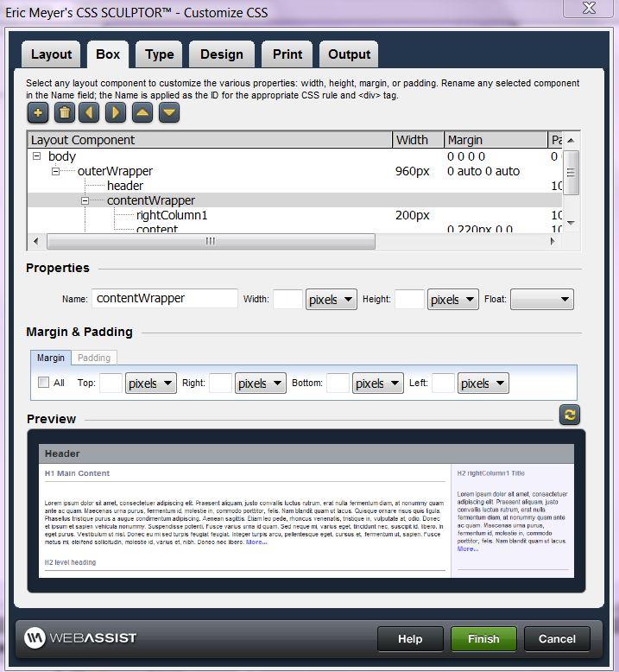Click the move up arrow icon
The height and width of the screenshot is (672, 619).
point(142,112)
